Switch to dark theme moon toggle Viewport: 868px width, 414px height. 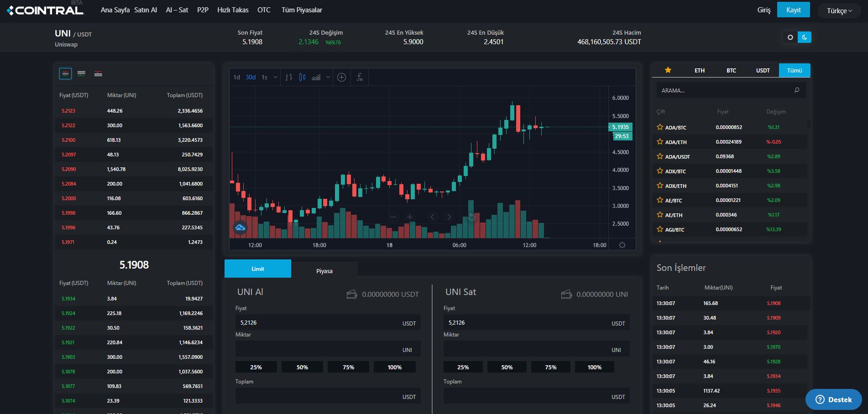click(x=805, y=37)
